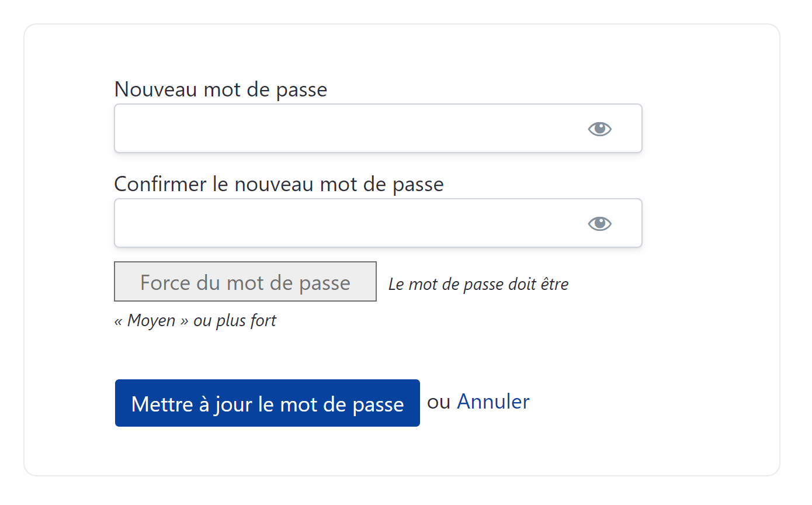
Task: Click the Confirmer le nouveau mot de passe label
Action: coord(279,184)
